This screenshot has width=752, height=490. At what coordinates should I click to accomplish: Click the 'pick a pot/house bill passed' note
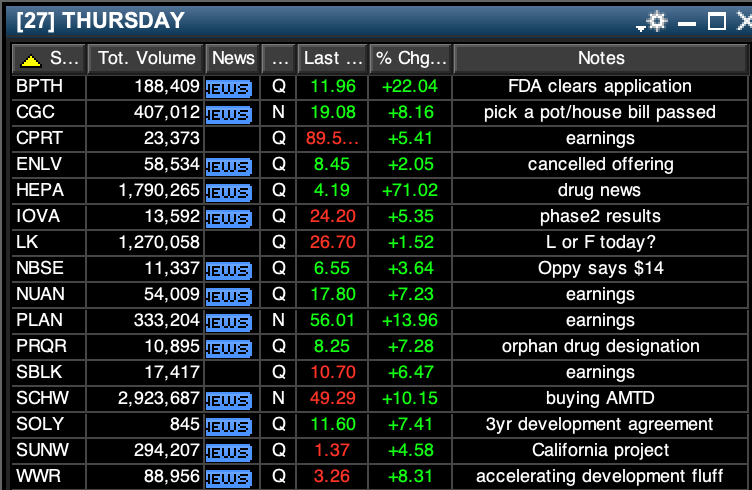[x=599, y=112]
